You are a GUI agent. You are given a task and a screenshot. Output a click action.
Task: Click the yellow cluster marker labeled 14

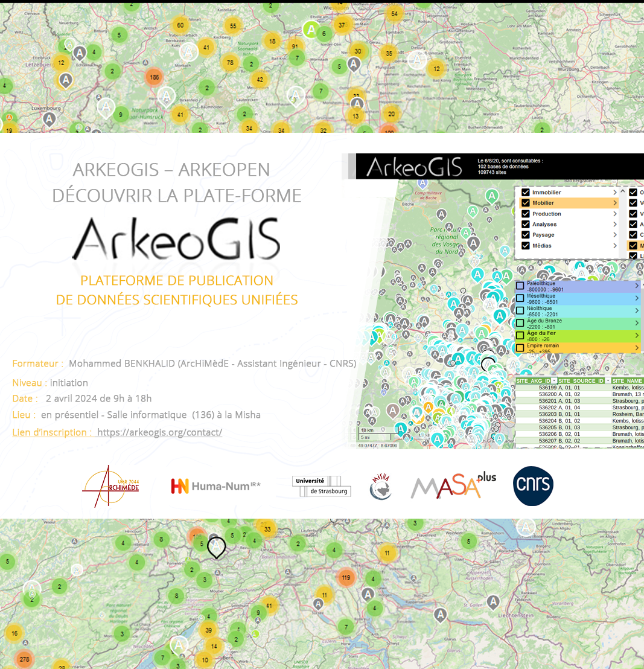tap(214, 647)
